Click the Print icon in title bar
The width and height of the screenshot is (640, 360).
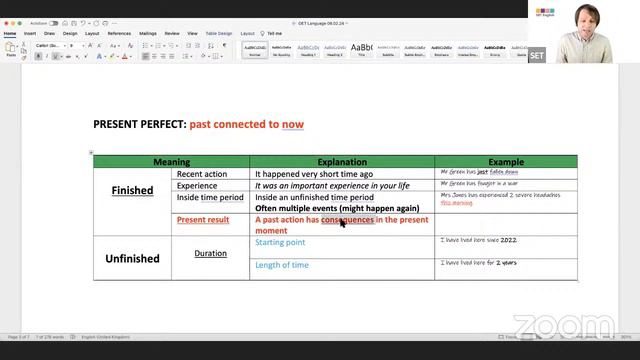pos(105,23)
